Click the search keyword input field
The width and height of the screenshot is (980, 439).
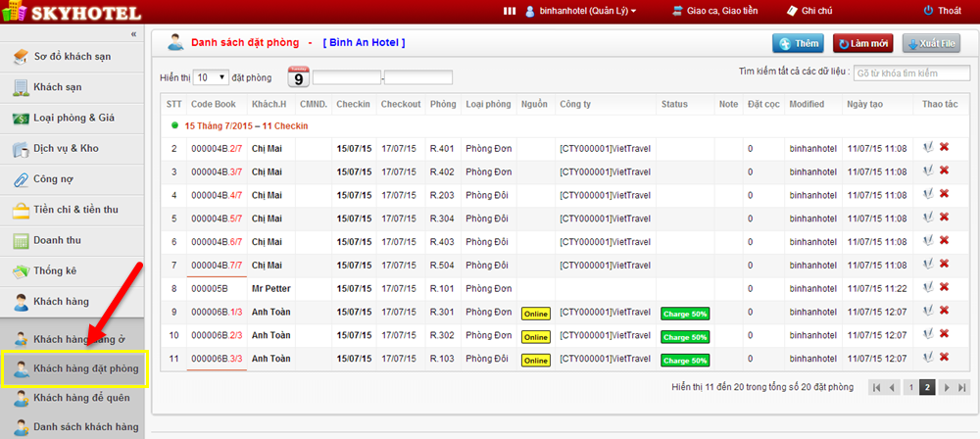coord(908,73)
